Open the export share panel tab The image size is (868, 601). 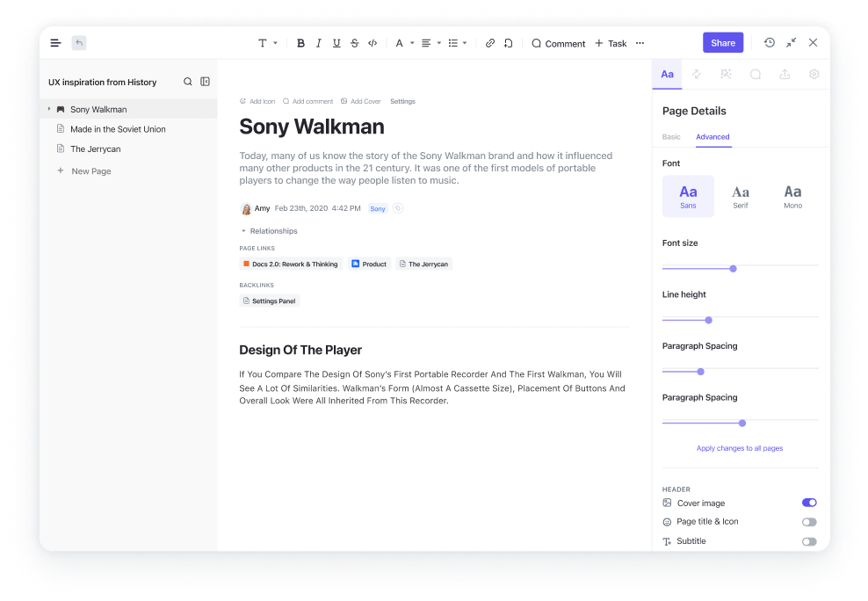(785, 74)
